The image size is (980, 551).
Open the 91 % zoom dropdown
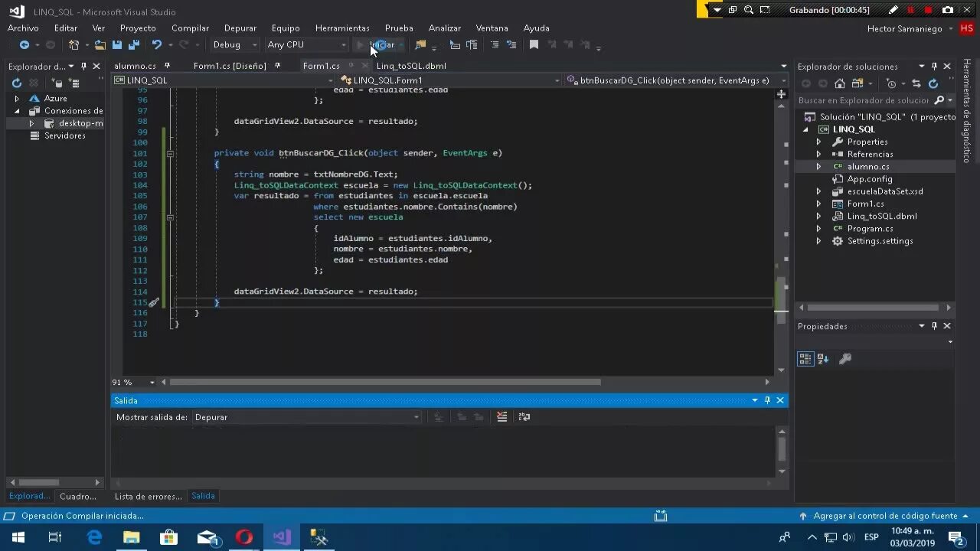coord(152,382)
